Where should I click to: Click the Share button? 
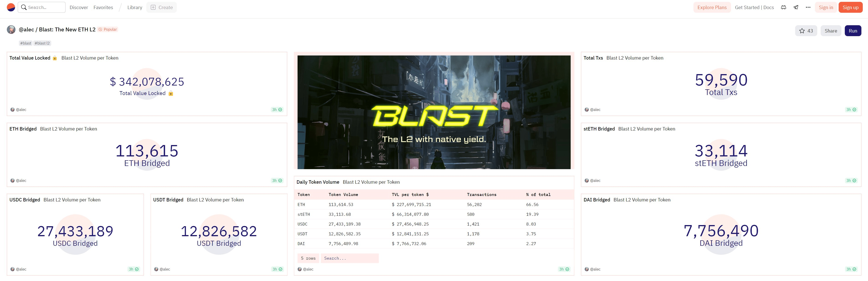coord(831,31)
